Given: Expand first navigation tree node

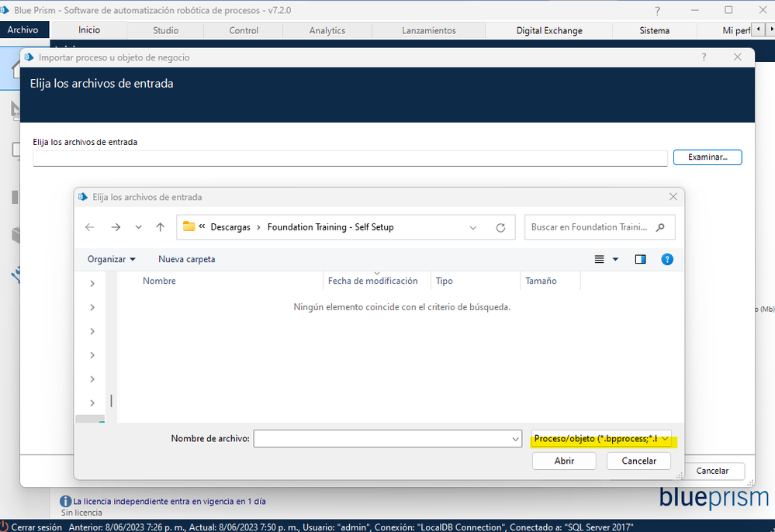Looking at the screenshot, I should click(x=92, y=284).
